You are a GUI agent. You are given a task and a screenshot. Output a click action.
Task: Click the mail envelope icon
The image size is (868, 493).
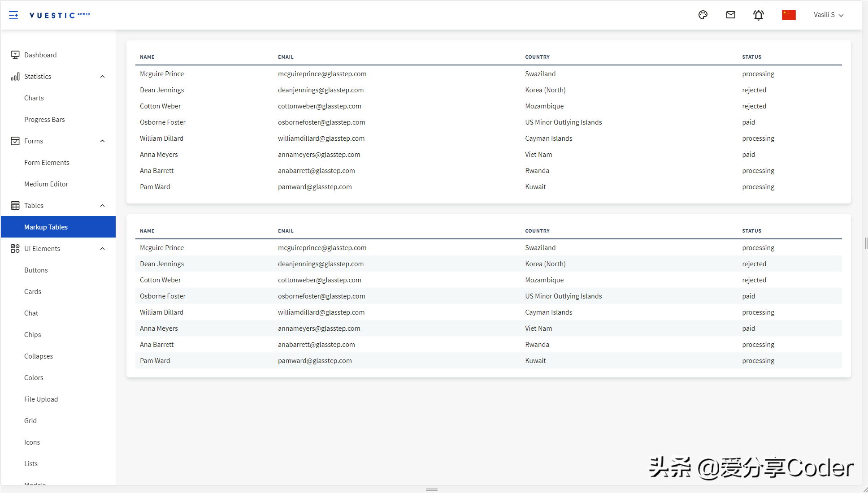coord(731,15)
